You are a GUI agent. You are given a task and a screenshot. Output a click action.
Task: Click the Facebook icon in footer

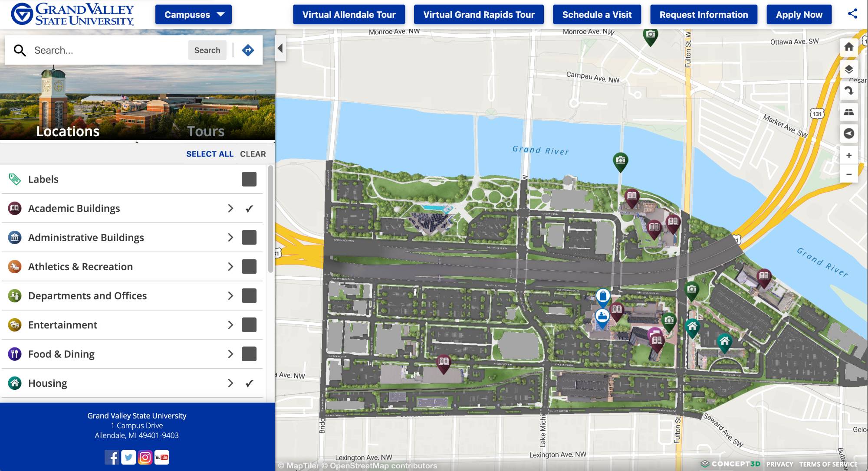112,457
